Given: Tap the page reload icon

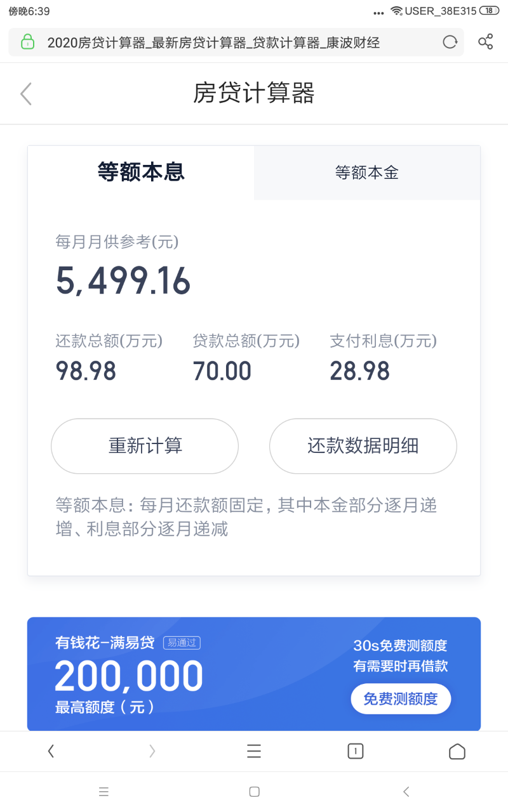Looking at the screenshot, I should click(x=450, y=43).
